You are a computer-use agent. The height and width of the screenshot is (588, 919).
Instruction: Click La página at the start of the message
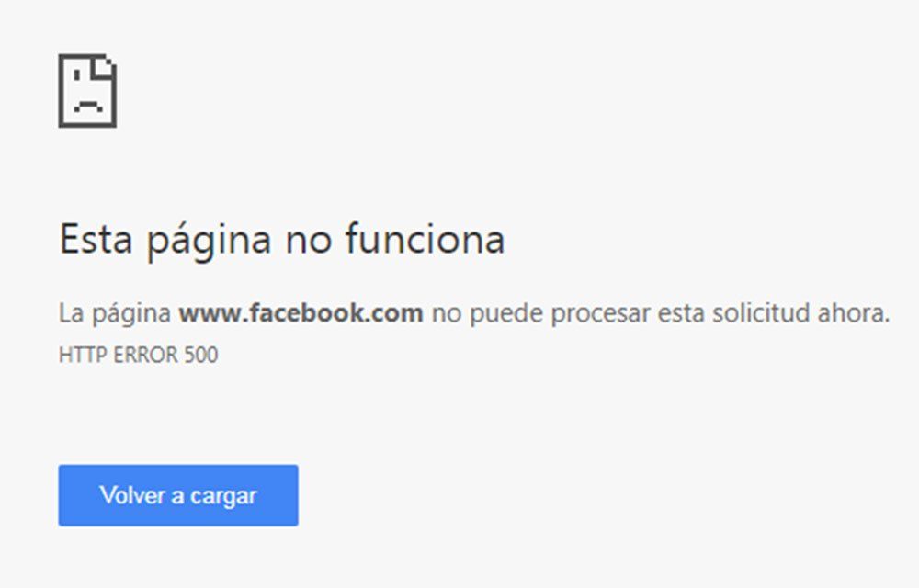[115, 314]
